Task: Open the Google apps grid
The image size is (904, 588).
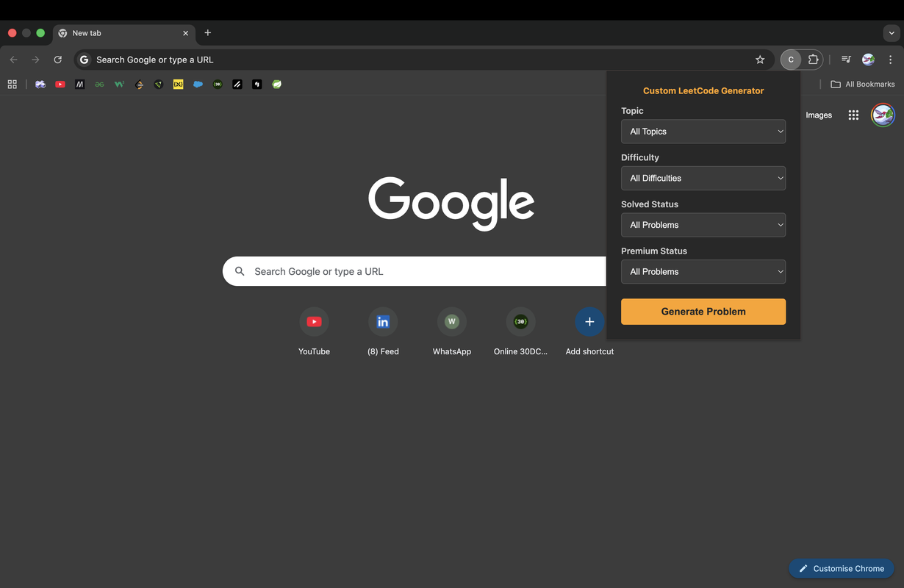Action: click(853, 115)
